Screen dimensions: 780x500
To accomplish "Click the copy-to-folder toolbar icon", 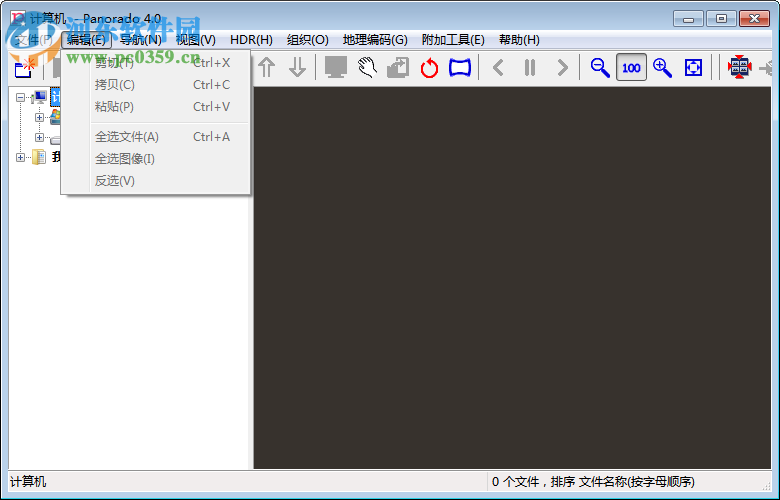I will [398, 68].
